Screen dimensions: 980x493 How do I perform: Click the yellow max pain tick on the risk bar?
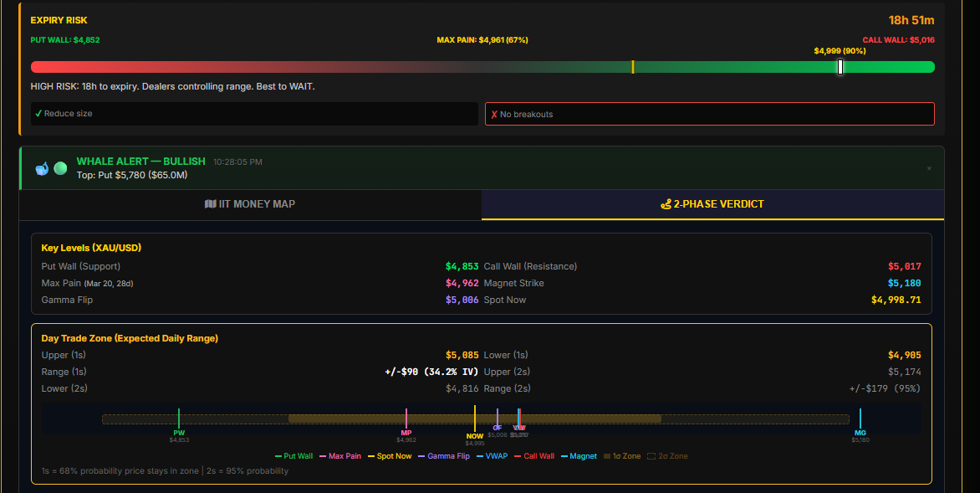pos(633,67)
